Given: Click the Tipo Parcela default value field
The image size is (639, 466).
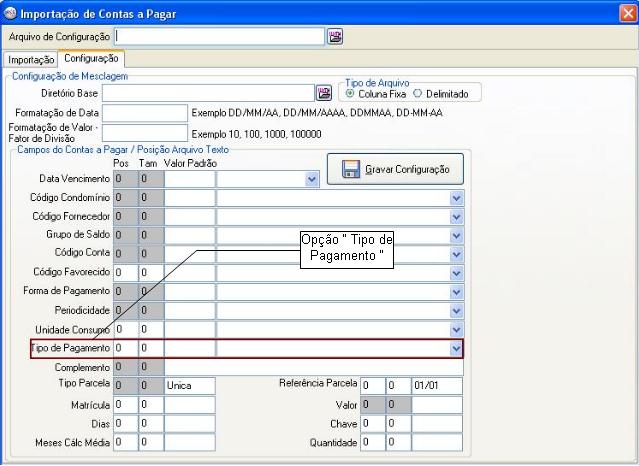Looking at the screenshot, I should click(x=189, y=385).
